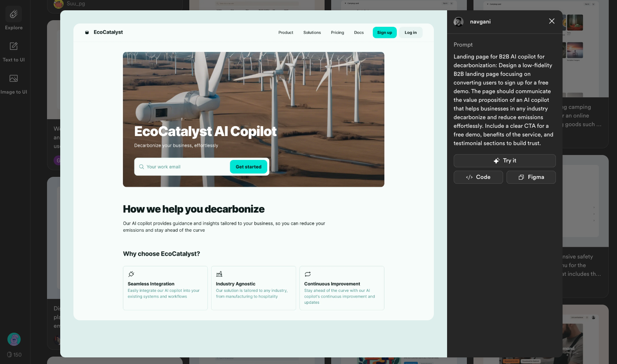Export the design to Figma
Image resolution: width=617 pixels, height=364 pixels.
[531, 177]
